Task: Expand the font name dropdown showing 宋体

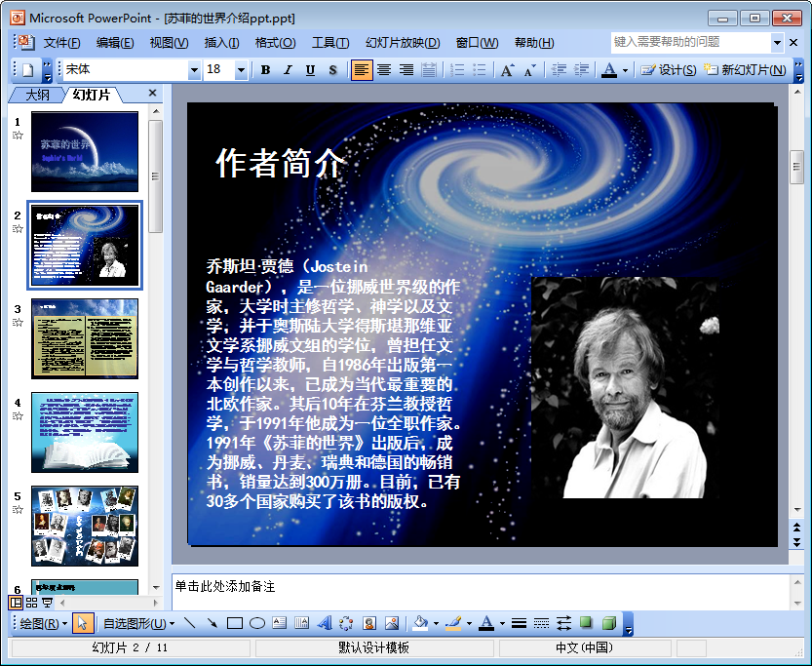Action: coord(194,70)
